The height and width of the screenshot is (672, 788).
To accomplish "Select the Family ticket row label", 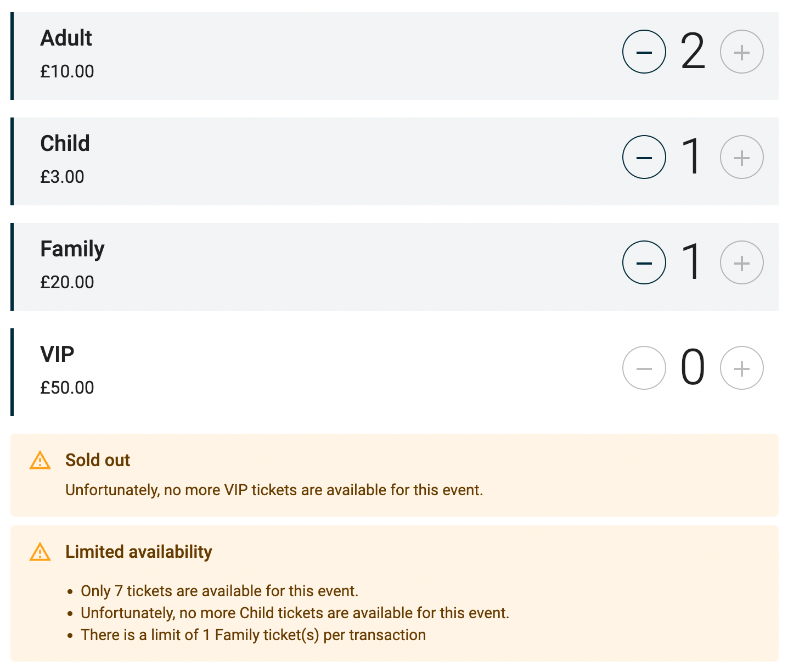I will [72, 249].
